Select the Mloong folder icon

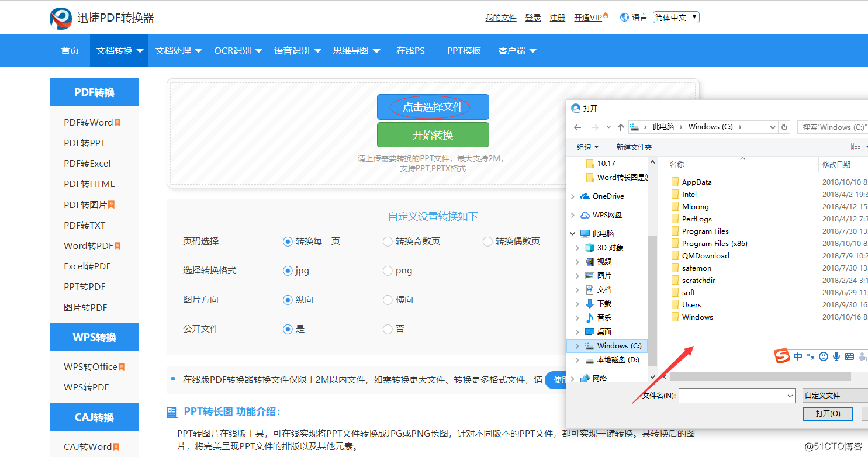(675, 207)
